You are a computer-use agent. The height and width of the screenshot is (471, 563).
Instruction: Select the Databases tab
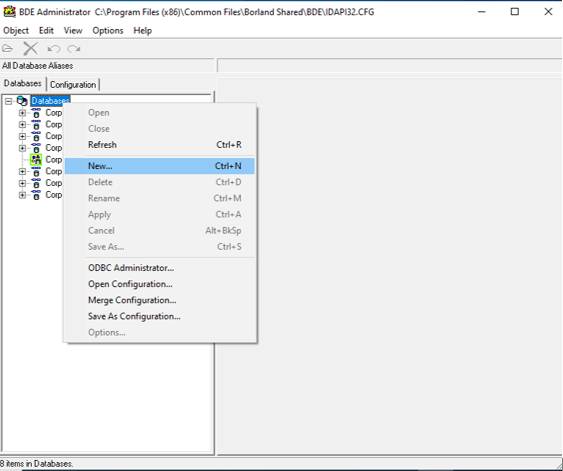click(23, 83)
